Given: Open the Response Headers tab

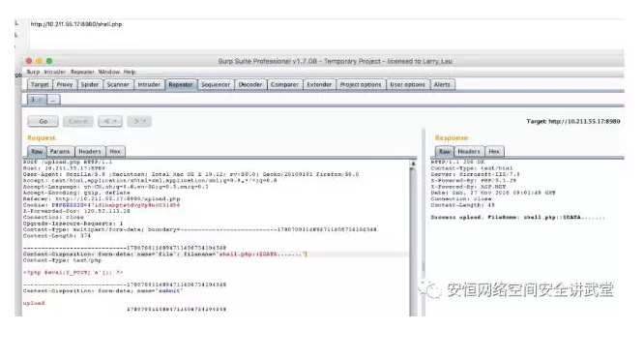Looking at the screenshot, I should tap(469, 151).
